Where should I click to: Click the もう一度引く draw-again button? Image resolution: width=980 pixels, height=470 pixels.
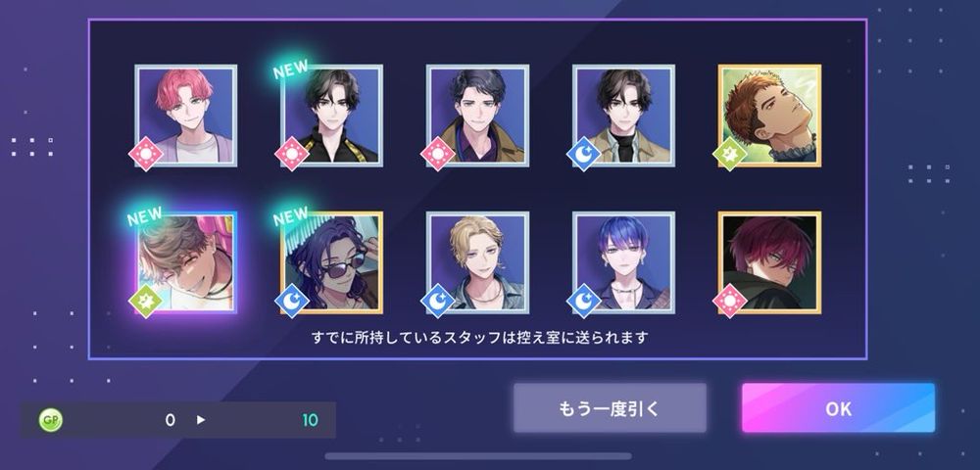[610, 408]
